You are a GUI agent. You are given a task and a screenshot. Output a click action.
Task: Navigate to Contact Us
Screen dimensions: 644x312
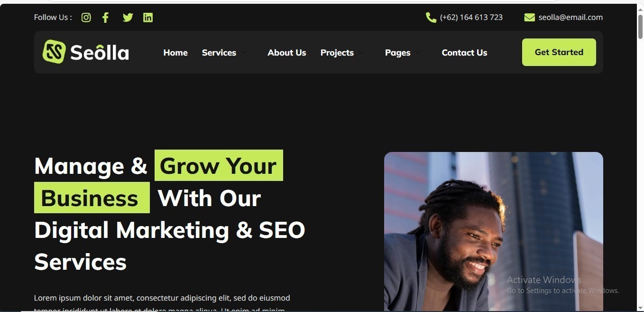[464, 53]
